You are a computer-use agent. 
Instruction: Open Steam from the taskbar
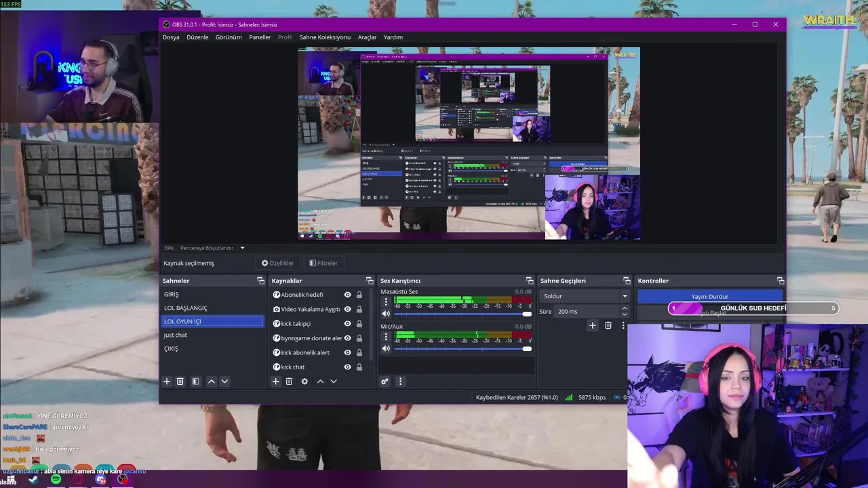pyautogui.click(x=33, y=479)
